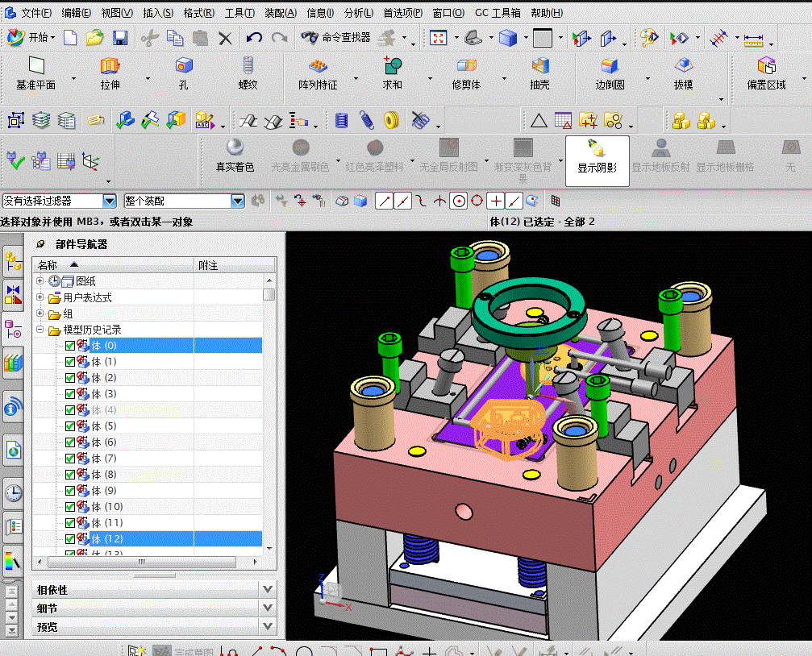Open the Command Finder (命令查找器)

click(335, 37)
